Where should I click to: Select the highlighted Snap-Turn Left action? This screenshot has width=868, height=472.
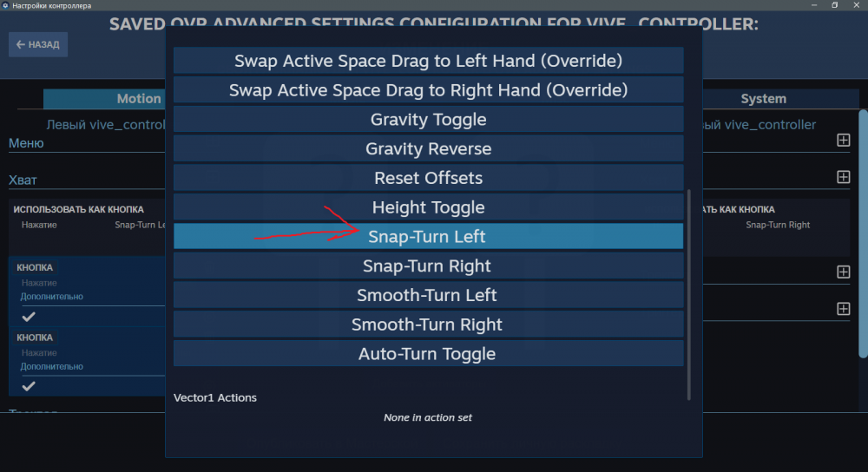[428, 237]
